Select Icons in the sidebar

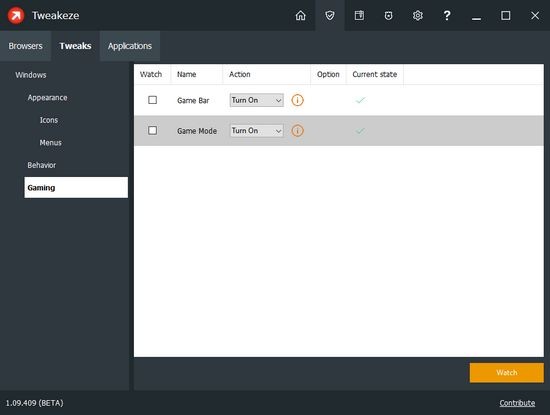pyautogui.click(x=49, y=120)
